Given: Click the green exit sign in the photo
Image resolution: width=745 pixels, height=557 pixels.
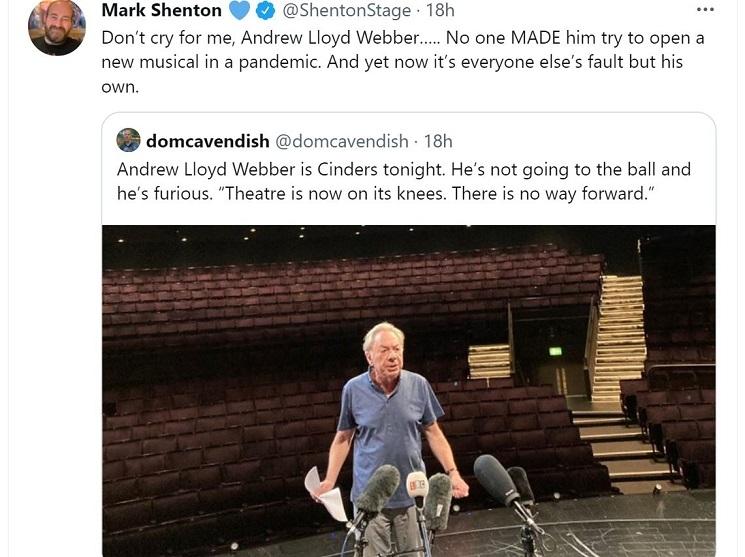Looking at the screenshot, I should 555,352.
